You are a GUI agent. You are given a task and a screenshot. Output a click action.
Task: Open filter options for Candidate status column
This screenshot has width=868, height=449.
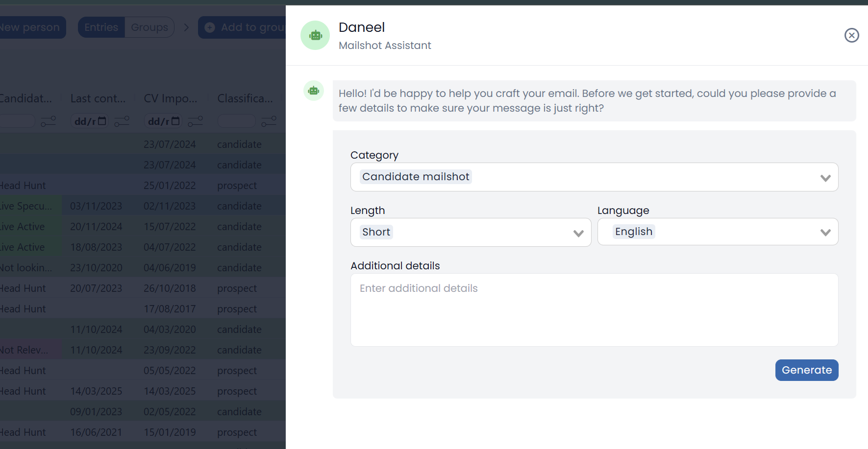point(48,121)
